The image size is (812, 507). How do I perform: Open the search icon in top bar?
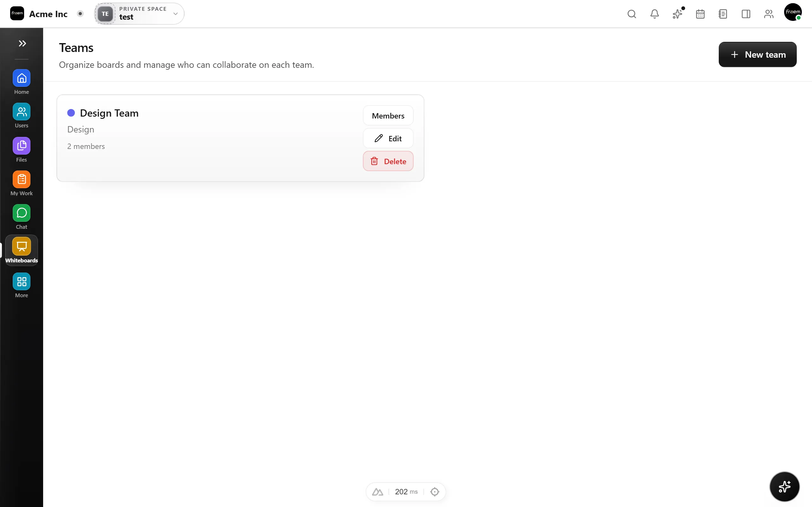[632, 14]
